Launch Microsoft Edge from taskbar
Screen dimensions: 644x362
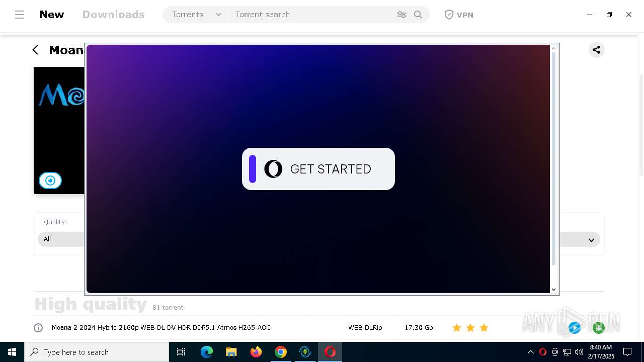pos(207,352)
